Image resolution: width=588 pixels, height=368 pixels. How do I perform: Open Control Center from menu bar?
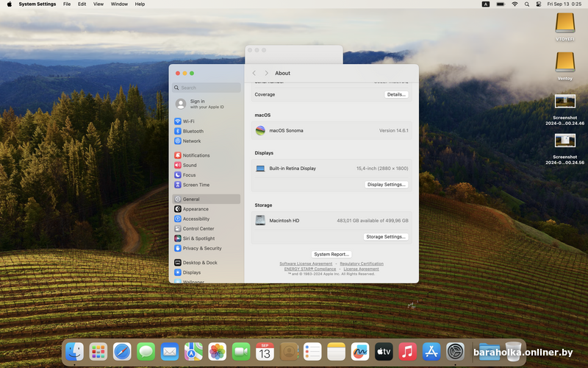[539, 4]
